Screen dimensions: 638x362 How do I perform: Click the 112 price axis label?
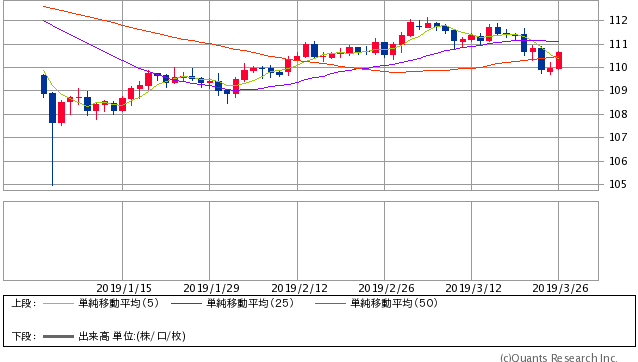click(618, 20)
